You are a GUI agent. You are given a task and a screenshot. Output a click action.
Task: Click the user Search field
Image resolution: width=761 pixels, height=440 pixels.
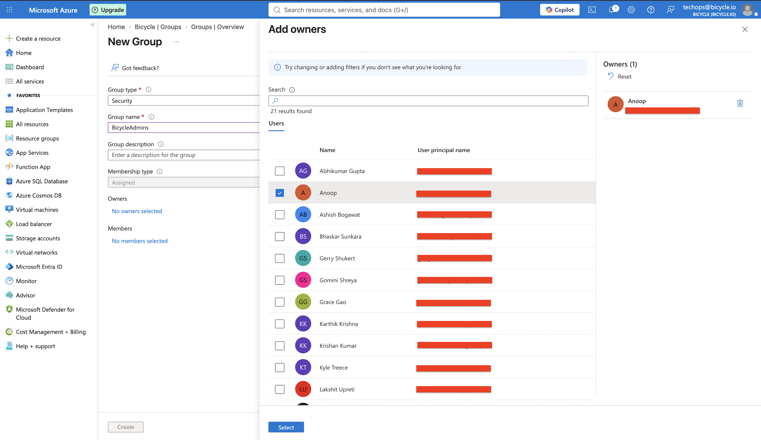[x=428, y=100]
